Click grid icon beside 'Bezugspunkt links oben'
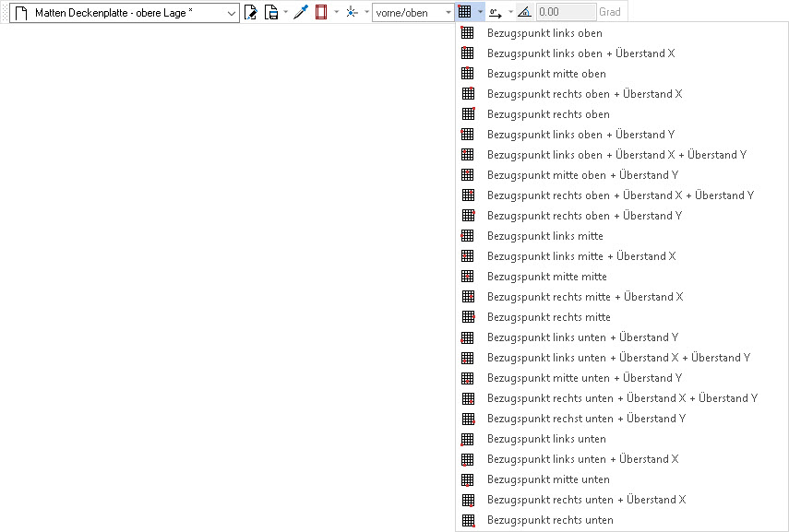 (x=468, y=33)
